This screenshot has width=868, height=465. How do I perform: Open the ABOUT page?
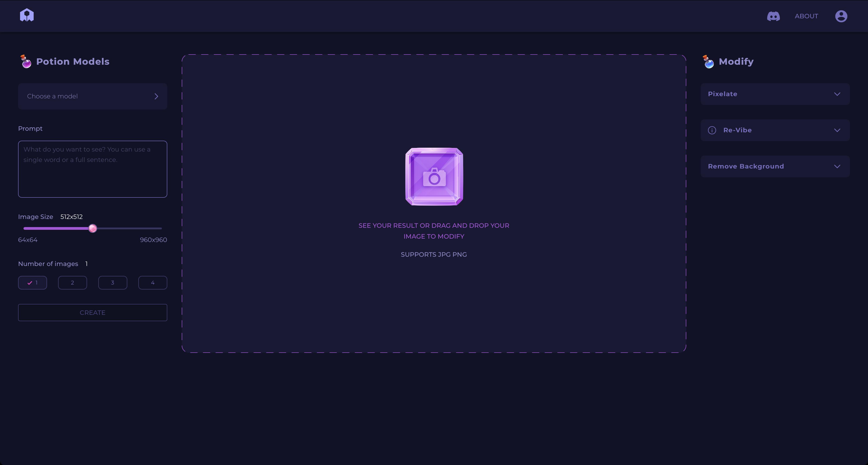click(806, 16)
